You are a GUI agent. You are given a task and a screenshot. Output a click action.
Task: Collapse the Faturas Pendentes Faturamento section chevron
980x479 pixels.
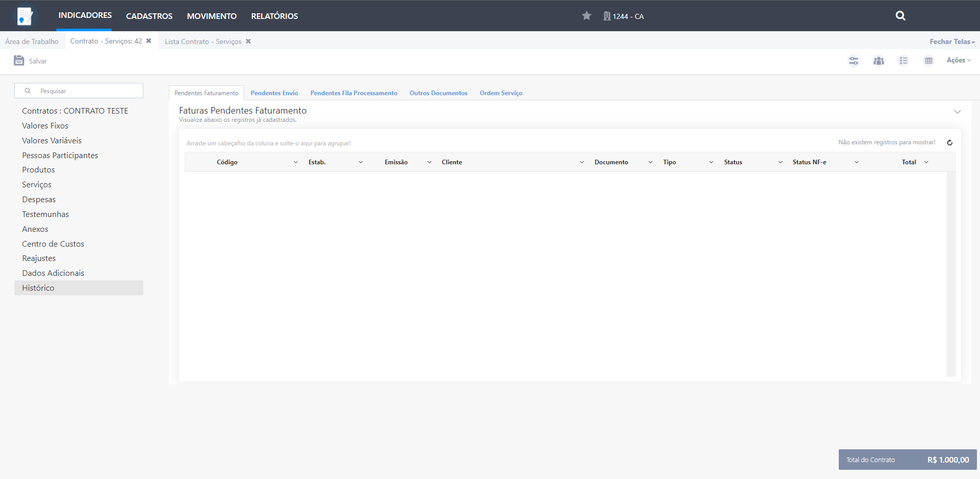pos(957,112)
